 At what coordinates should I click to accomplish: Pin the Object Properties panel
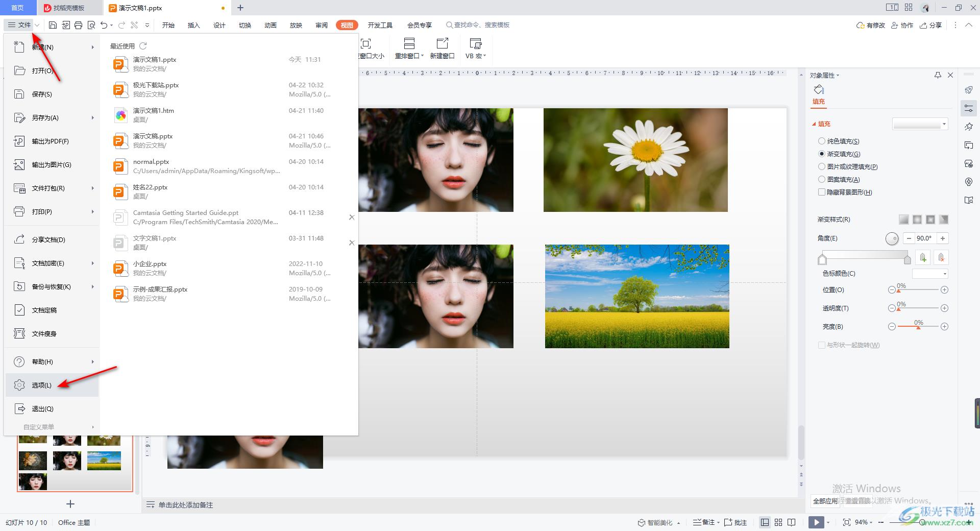tap(938, 75)
